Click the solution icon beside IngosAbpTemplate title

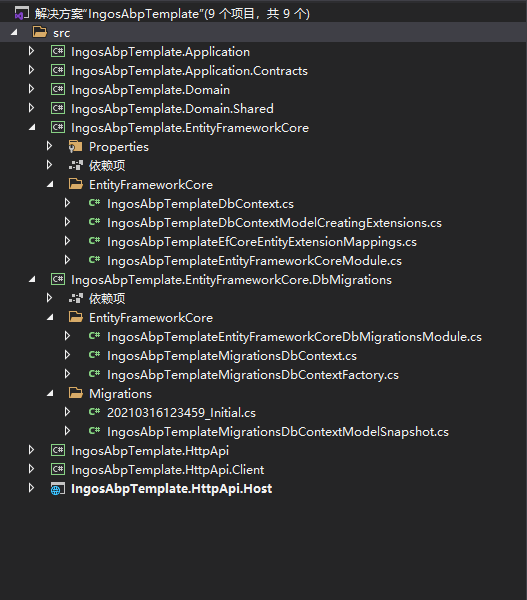pos(21,13)
